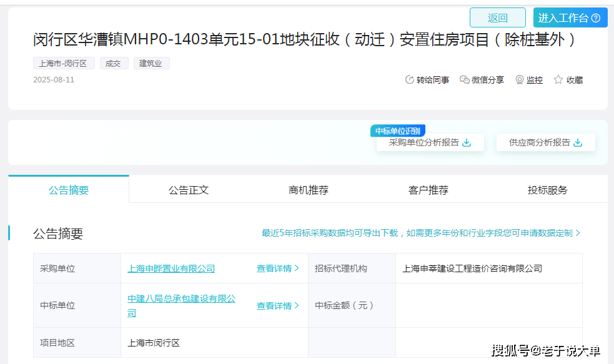614x364 pixels.
Task: Click the help question icon on 进入工作台
Action: click(x=596, y=18)
